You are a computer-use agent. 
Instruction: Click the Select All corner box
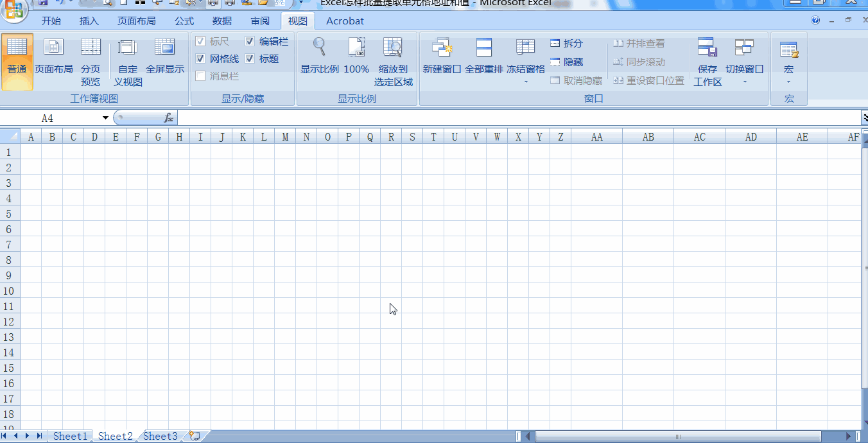(10, 137)
